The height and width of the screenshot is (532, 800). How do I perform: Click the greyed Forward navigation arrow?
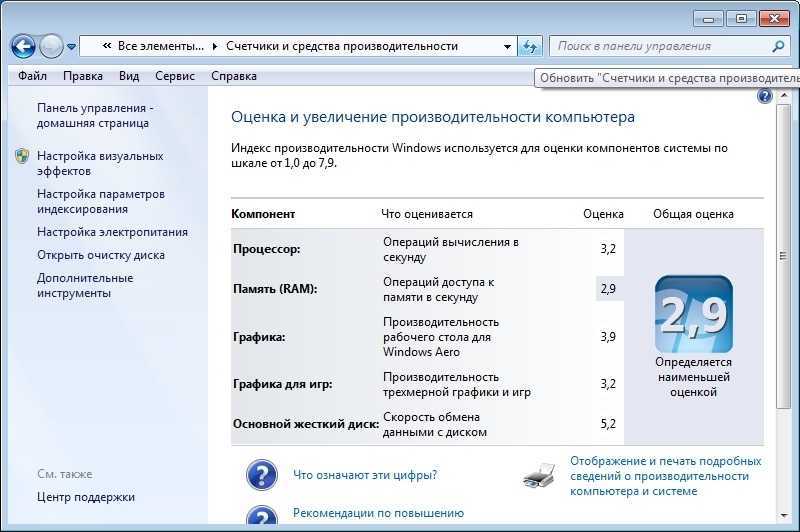51,46
